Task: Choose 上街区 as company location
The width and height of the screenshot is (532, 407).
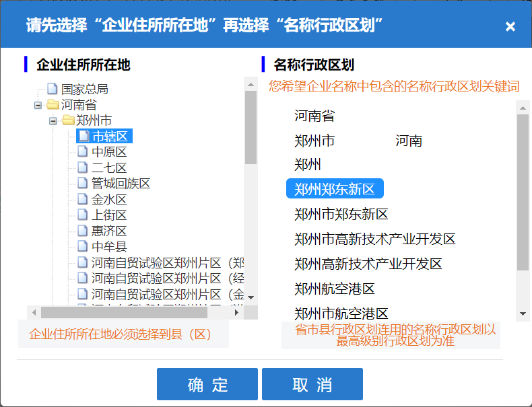Action: (x=109, y=215)
